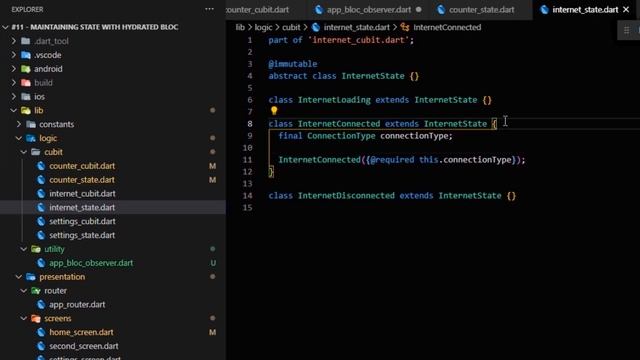Click the build folder icon
This screenshot has width=640, height=360.
[26, 83]
